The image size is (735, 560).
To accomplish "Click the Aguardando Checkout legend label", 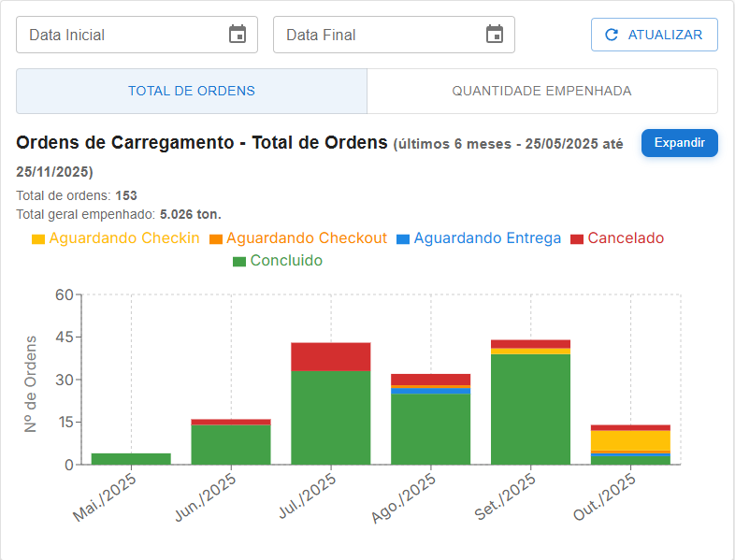I will click(x=307, y=238).
